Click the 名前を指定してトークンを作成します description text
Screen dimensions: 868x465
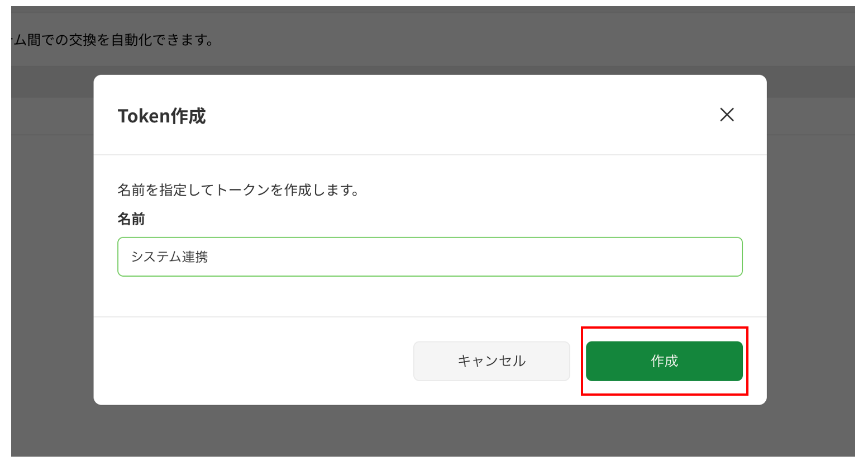[x=239, y=190]
